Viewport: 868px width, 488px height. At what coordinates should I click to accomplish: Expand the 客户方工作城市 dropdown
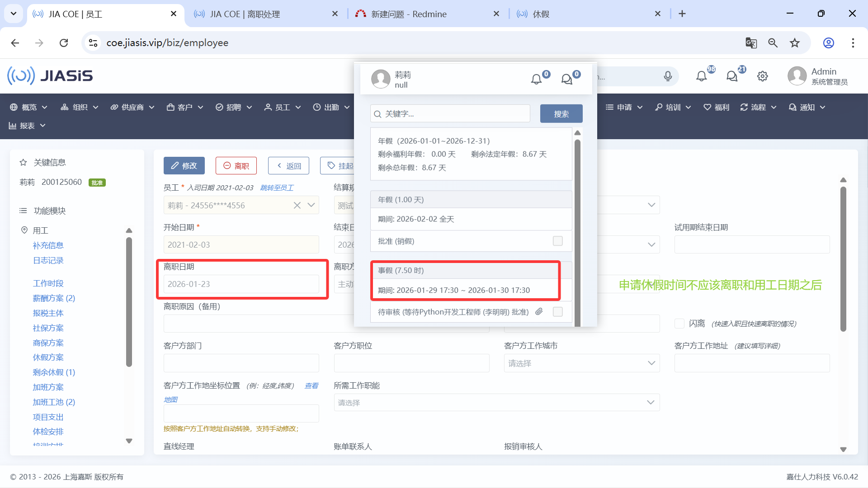[x=581, y=363]
